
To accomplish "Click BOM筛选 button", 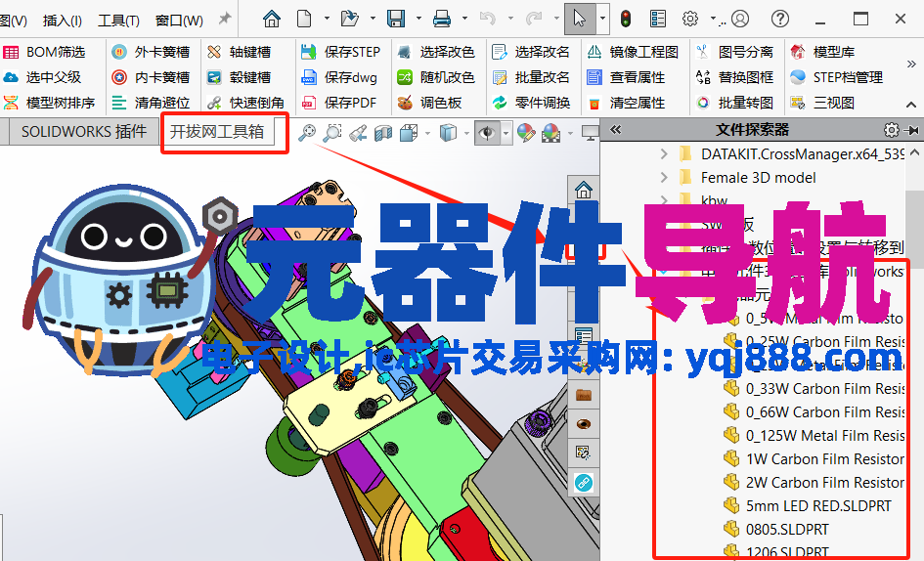I will pos(45,52).
